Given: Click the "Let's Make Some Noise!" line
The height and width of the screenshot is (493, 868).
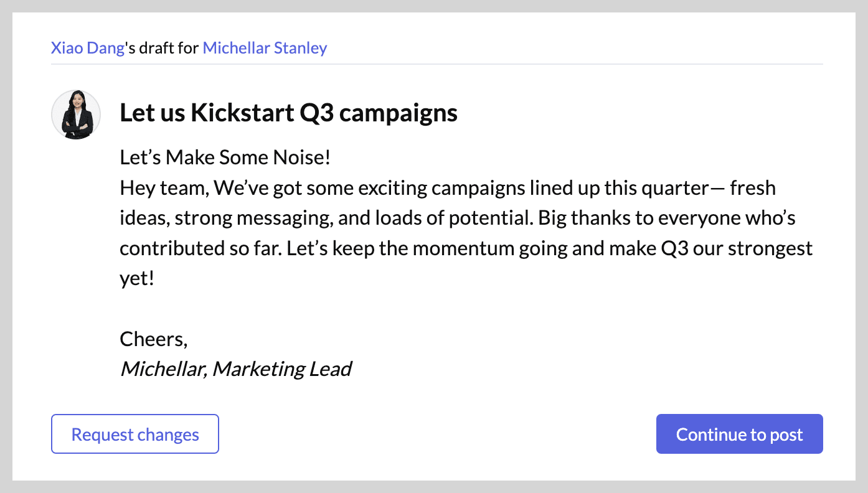Looking at the screenshot, I should 225,158.
